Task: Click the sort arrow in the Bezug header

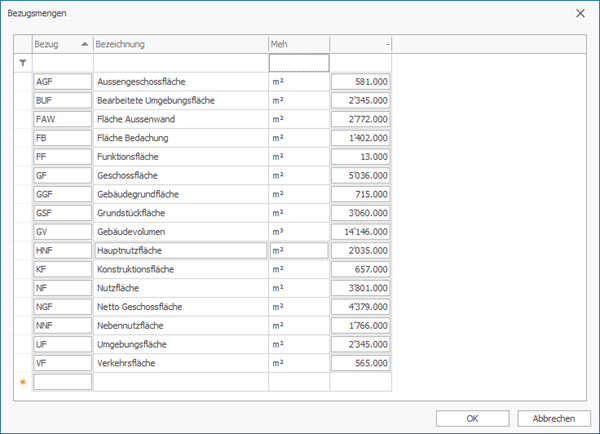Action: click(83, 44)
